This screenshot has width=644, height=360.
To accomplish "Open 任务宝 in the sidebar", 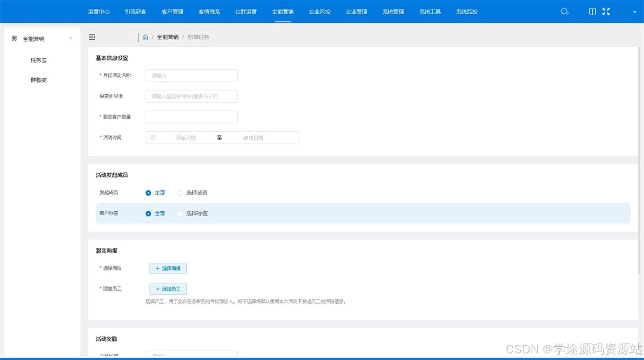I will pos(39,60).
